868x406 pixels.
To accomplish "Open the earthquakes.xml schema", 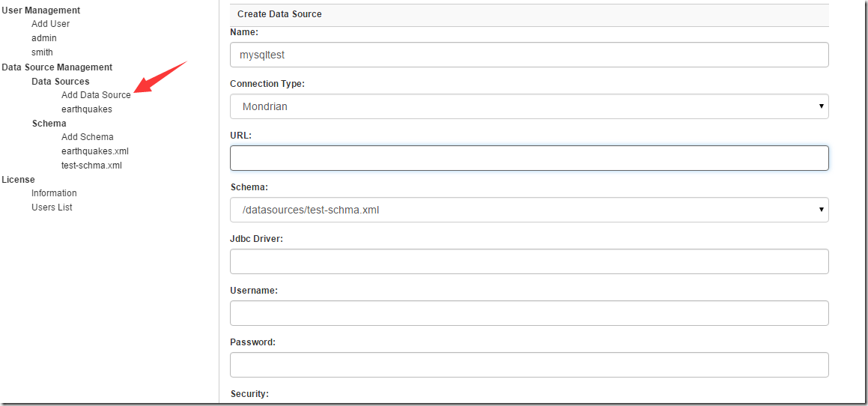I will pos(94,151).
